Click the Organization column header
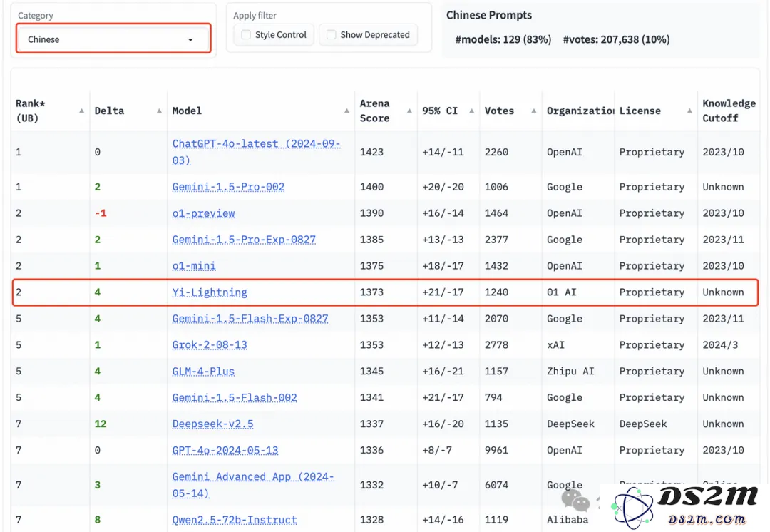 [580, 111]
